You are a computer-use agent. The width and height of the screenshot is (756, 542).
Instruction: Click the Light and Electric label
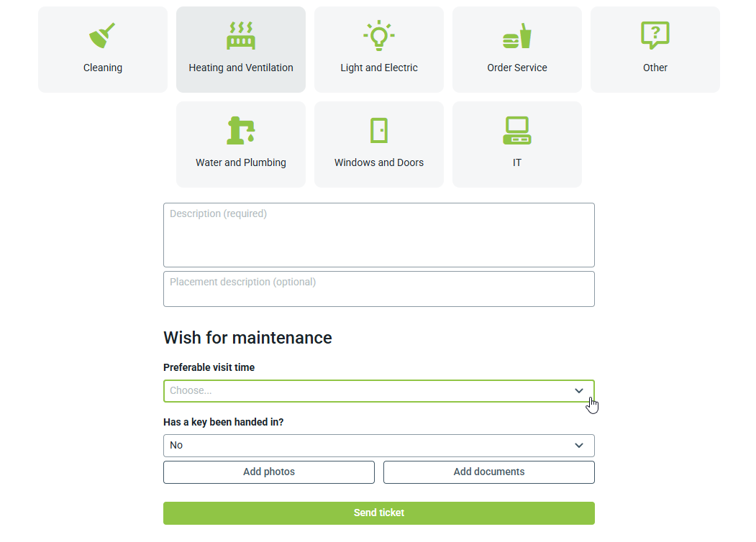[379, 68]
